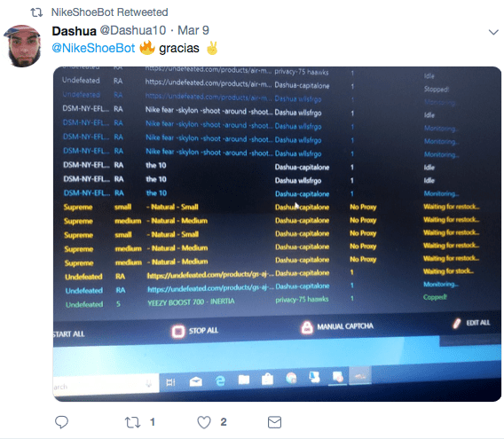
Task: Click MANUAL CAPTCHA lock button in photo
Action: 337,327
